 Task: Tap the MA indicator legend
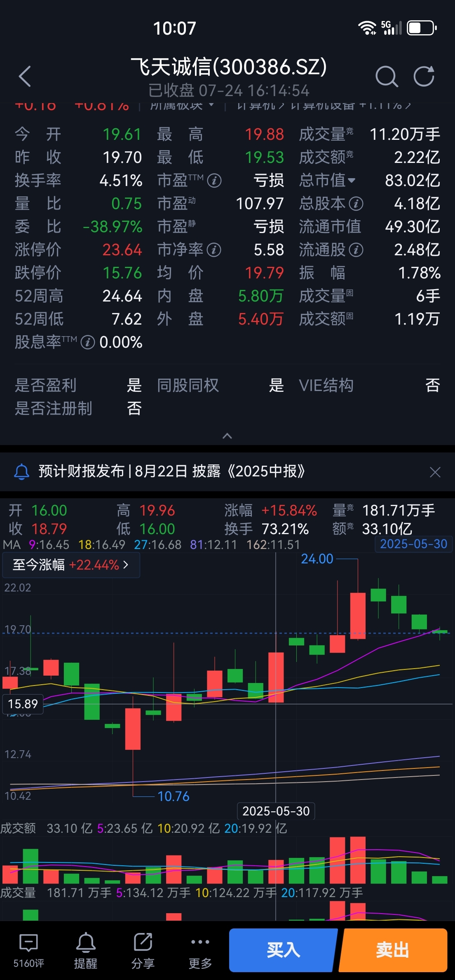coord(12,545)
